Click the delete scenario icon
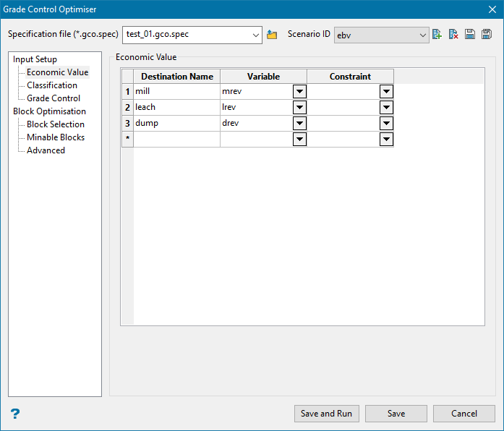This screenshot has height=431, width=504. pos(453,35)
